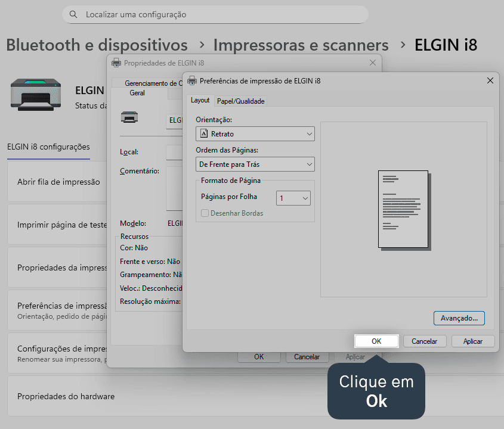The width and height of the screenshot is (504, 429).
Task: Click the 'Orientação:' label
Action: pyautogui.click(x=214, y=120)
